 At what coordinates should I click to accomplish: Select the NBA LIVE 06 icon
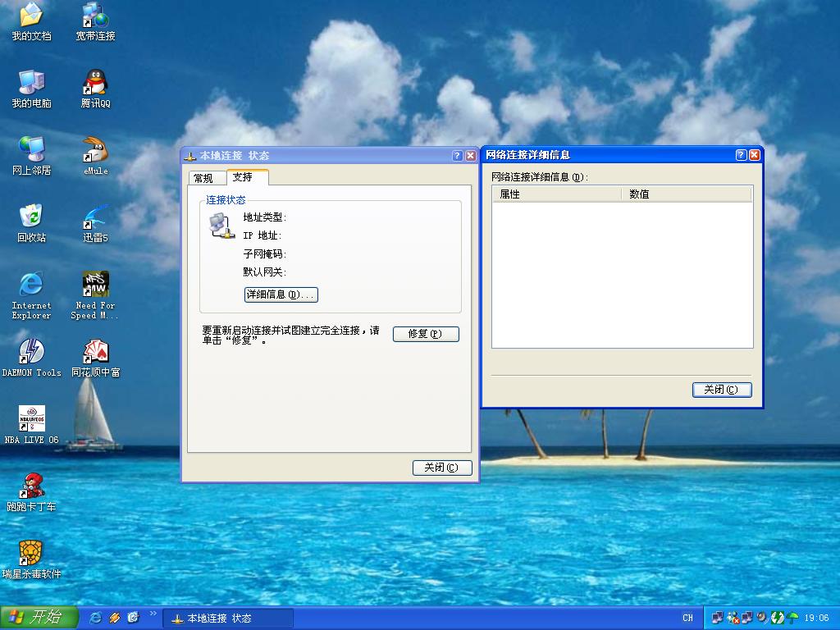click(x=31, y=419)
